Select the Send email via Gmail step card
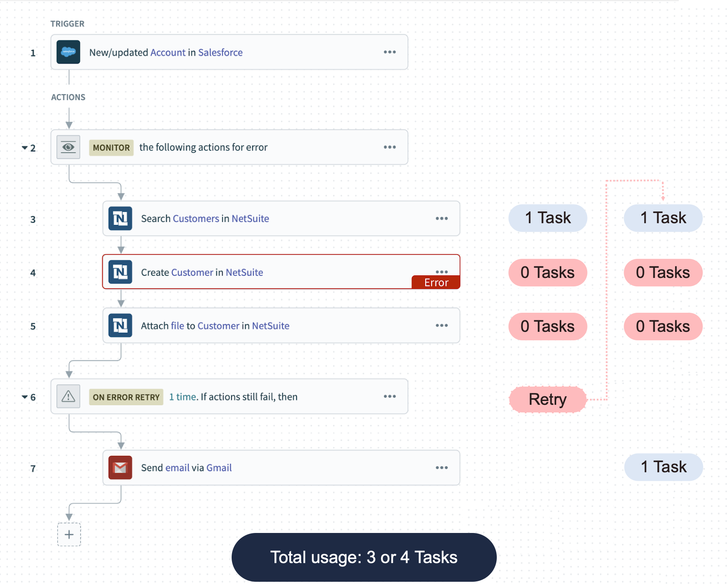 coord(281,468)
